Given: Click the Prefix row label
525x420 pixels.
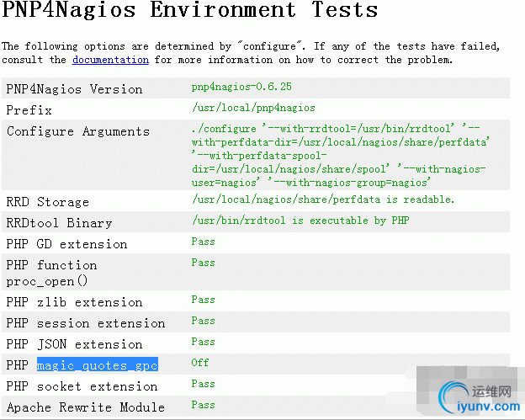Looking at the screenshot, I should 29,110.
